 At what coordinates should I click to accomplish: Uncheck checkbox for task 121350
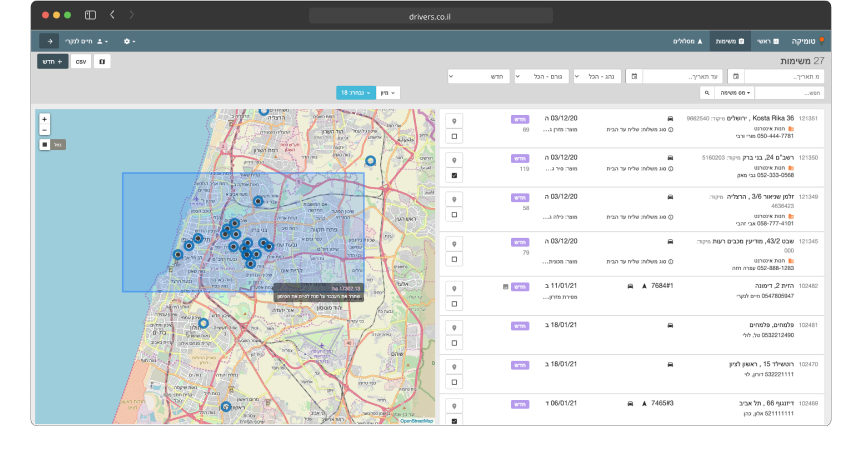point(454,176)
